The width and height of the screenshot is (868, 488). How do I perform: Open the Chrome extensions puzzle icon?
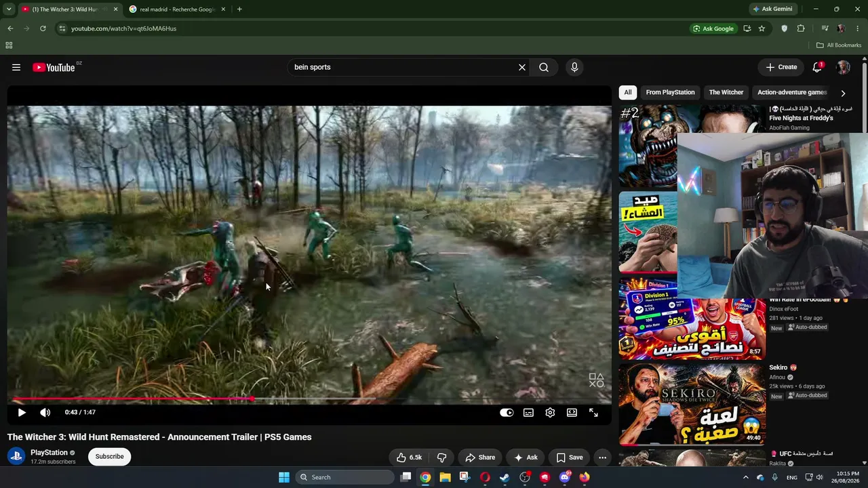point(801,28)
